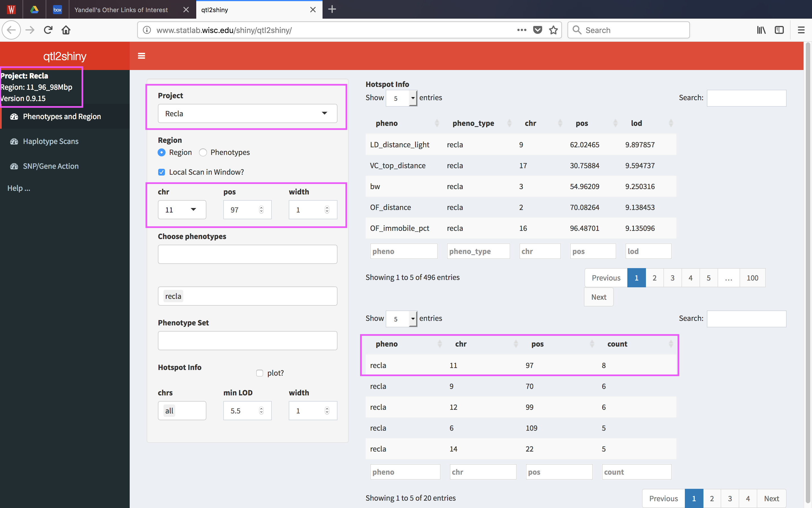Viewport: 812px width, 508px height.
Task: Go to page 100 of Hotspot Info table
Action: click(752, 278)
